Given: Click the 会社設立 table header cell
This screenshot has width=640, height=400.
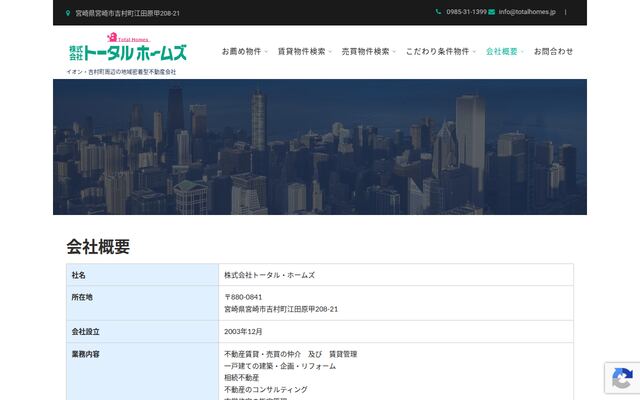Looking at the screenshot, I should click(142, 331).
